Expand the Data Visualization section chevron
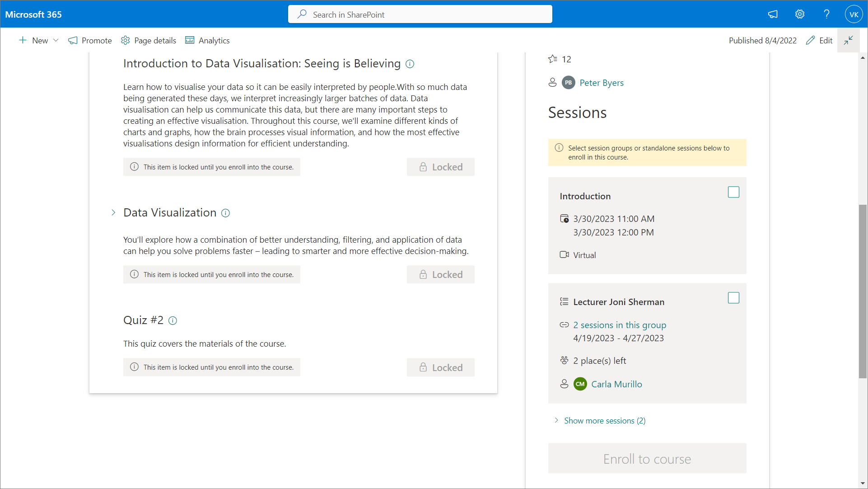Screen dimensions: 868x489 pos(113,213)
